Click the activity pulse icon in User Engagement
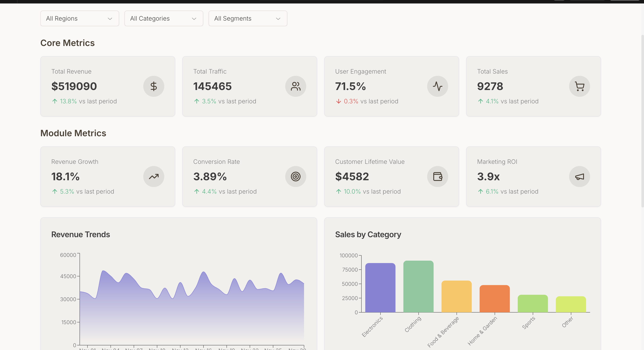 click(x=437, y=86)
